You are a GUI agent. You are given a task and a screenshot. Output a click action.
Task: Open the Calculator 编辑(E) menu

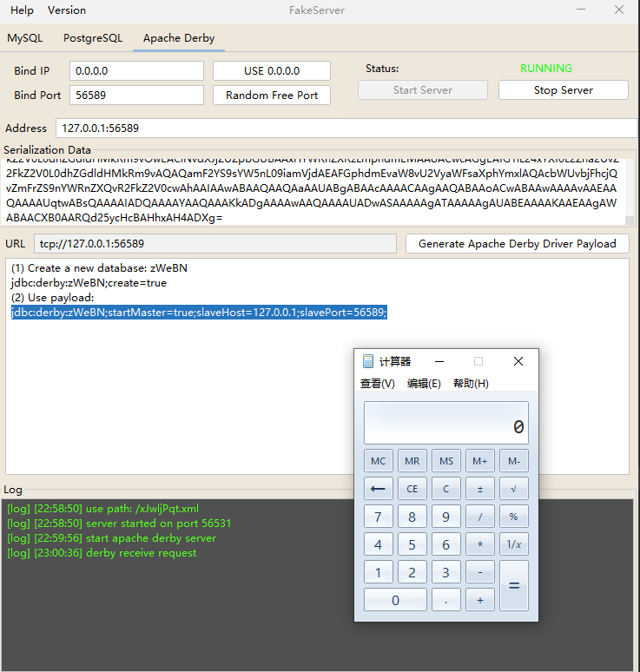tap(424, 383)
